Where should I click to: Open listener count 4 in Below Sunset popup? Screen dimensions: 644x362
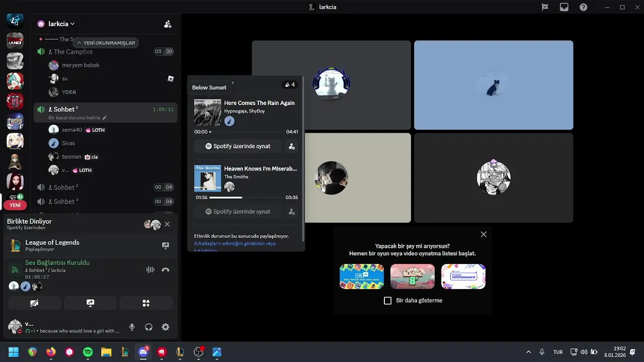(x=289, y=84)
